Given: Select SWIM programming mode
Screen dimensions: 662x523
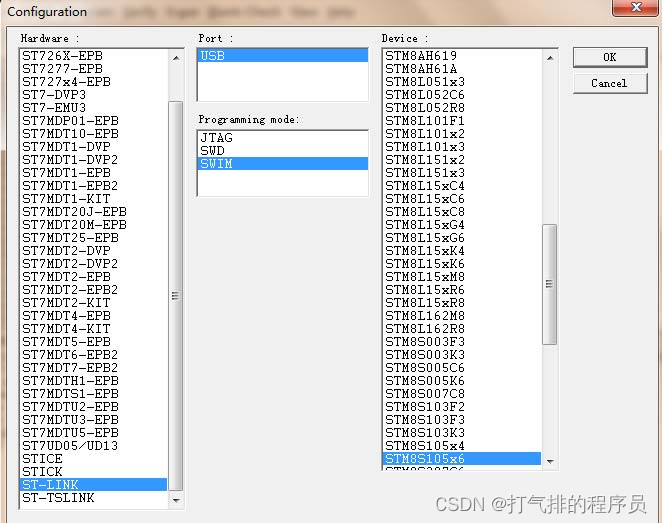Looking at the screenshot, I should click(282, 164).
